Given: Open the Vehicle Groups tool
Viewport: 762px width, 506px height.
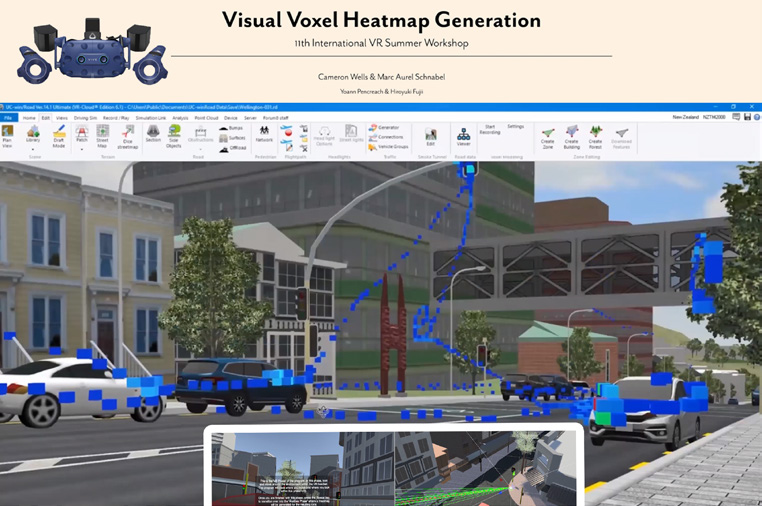Looking at the screenshot, I should [x=388, y=146].
